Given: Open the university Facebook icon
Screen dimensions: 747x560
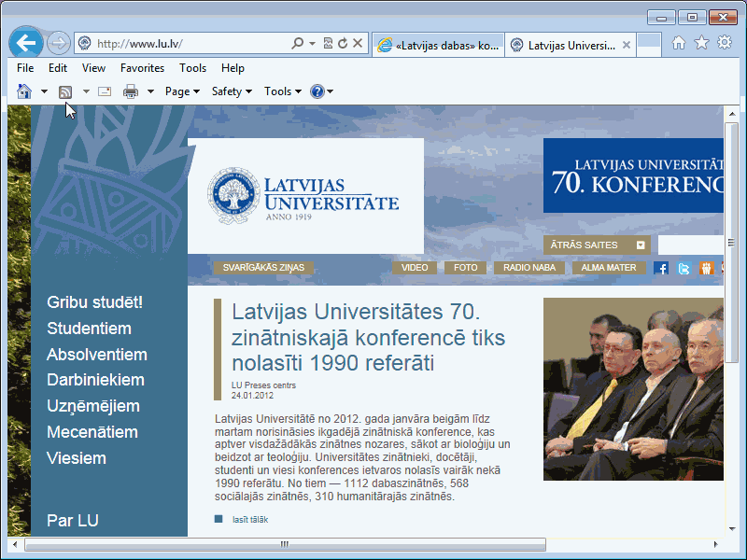Looking at the screenshot, I should (x=661, y=268).
